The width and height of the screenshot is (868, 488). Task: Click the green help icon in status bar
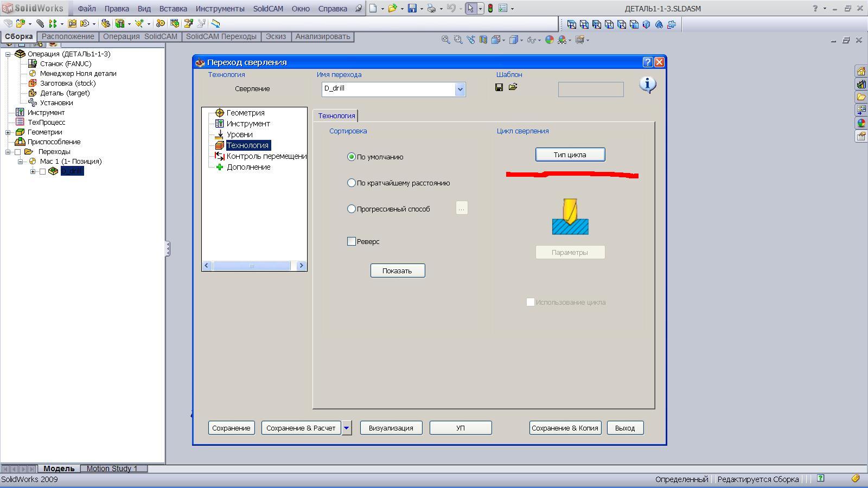coord(821,478)
